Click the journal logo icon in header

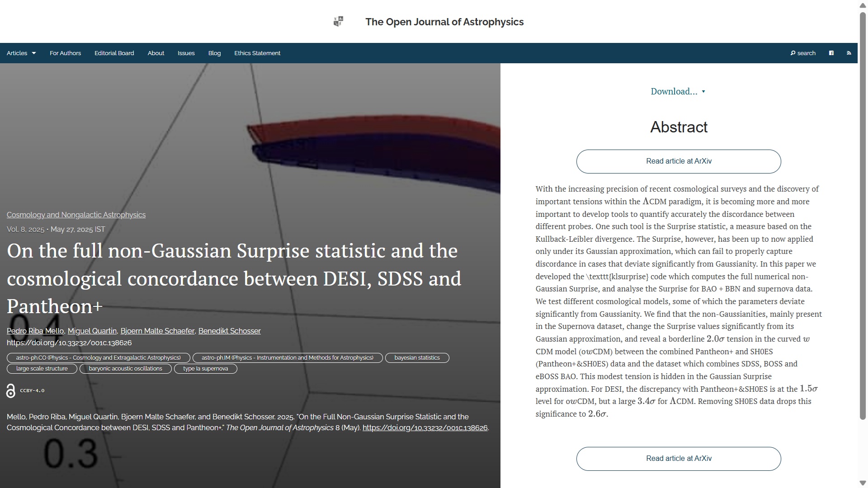pos(338,21)
